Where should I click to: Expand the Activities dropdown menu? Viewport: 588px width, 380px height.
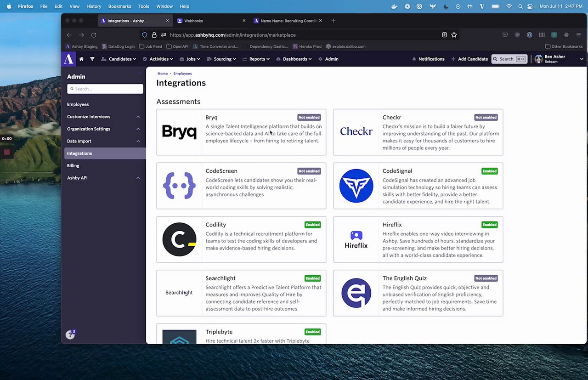tap(158, 59)
